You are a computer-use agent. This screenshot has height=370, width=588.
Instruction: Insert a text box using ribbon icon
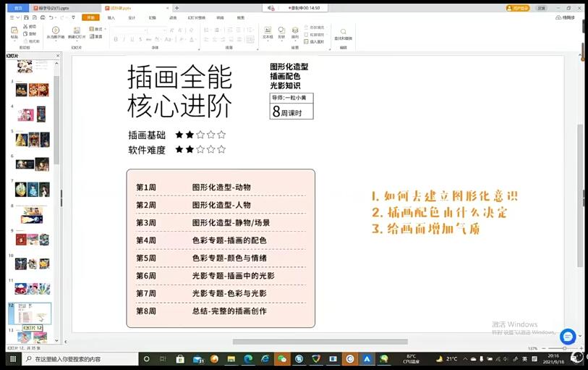tap(268, 32)
